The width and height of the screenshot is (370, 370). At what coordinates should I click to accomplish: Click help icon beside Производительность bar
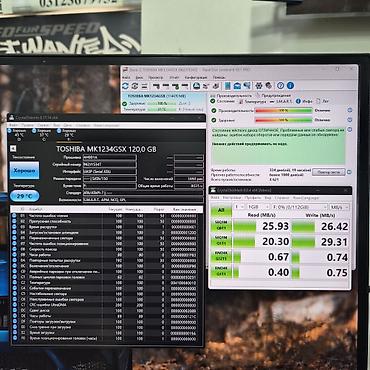pyautogui.click(x=350, y=110)
